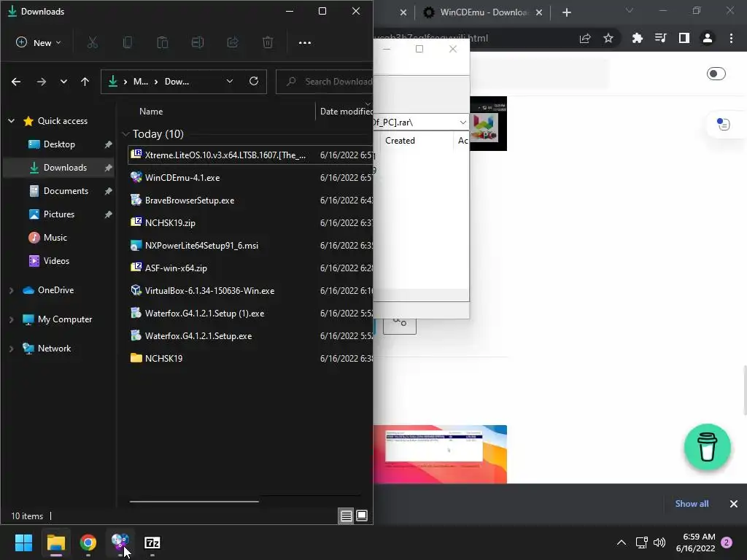Click the WinCDEmu taskbar icon

[x=120, y=542]
